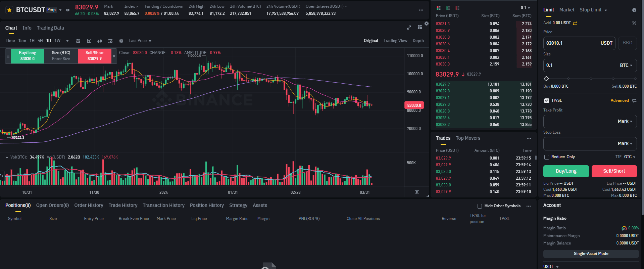Show the combined buy and sell order book view
The image size is (644, 269).
pos(438,8)
